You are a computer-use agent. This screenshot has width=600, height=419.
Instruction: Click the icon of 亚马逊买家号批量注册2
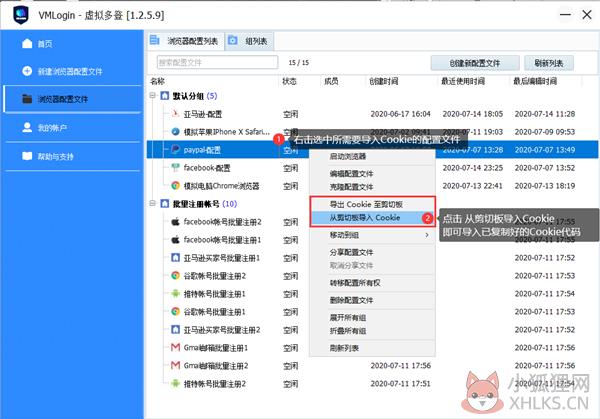(x=175, y=329)
